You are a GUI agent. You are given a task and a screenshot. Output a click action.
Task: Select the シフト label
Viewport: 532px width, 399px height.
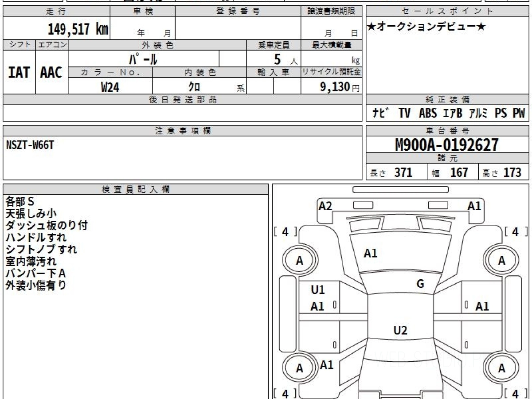click(19, 45)
